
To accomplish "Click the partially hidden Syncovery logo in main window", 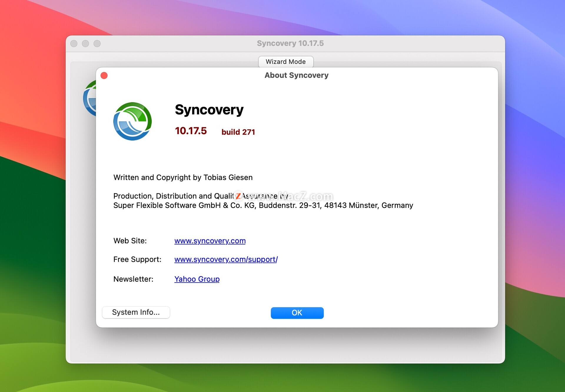I will (x=90, y=98).
